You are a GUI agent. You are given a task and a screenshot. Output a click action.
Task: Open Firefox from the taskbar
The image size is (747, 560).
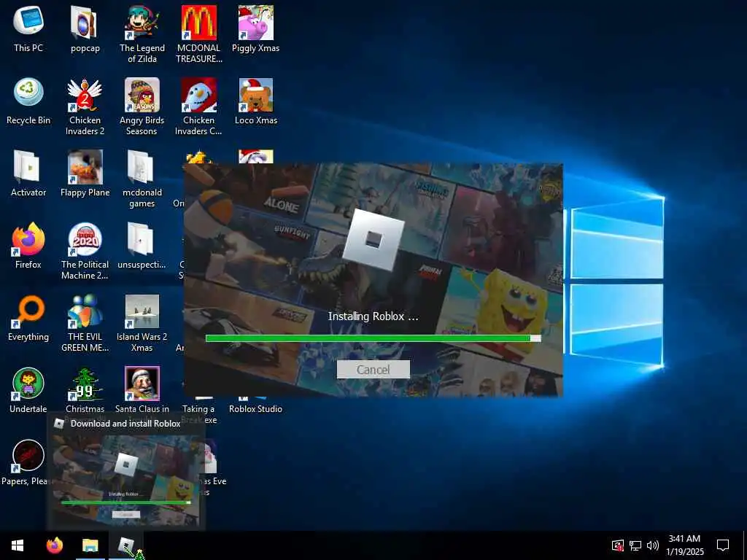pos(55,545)
